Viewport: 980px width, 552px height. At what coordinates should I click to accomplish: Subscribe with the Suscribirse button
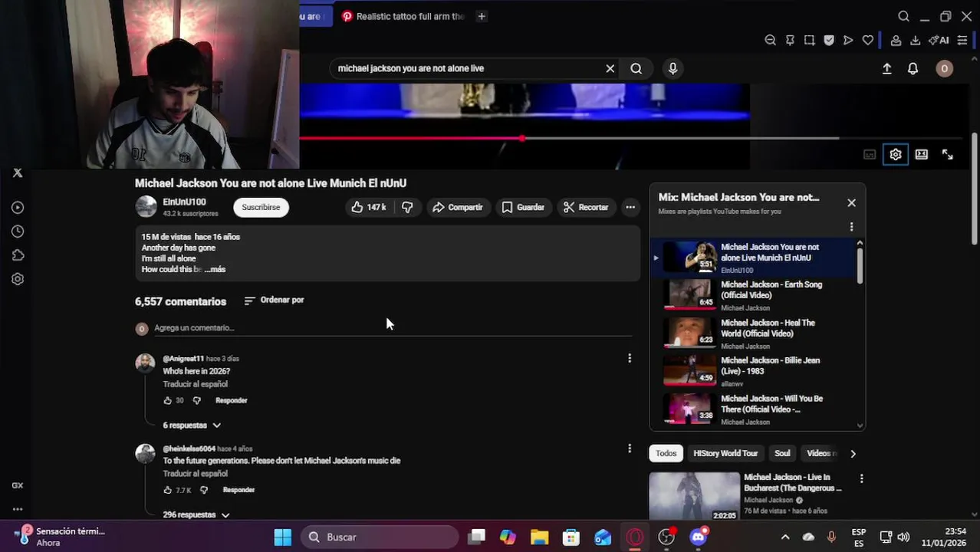(261, 207)
